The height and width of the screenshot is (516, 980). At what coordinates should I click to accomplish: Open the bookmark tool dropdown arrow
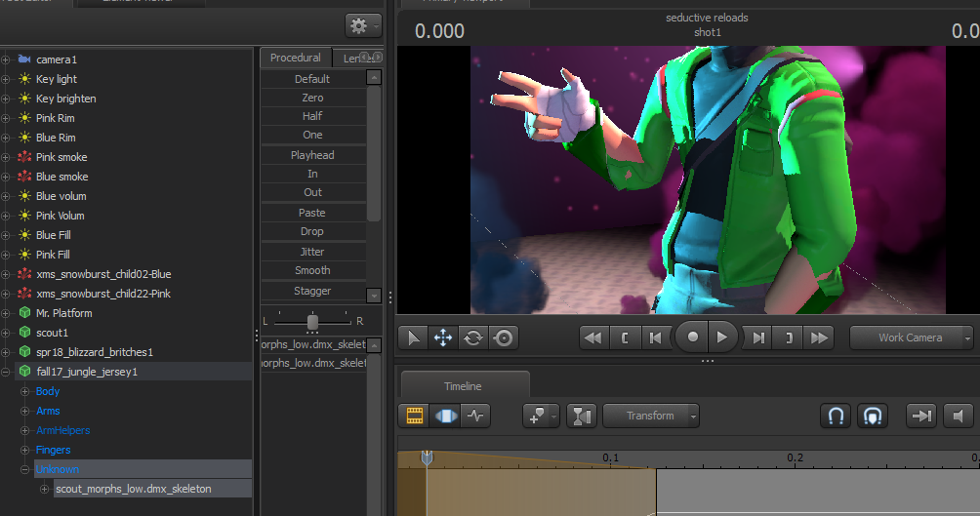[x=553, y=417]
